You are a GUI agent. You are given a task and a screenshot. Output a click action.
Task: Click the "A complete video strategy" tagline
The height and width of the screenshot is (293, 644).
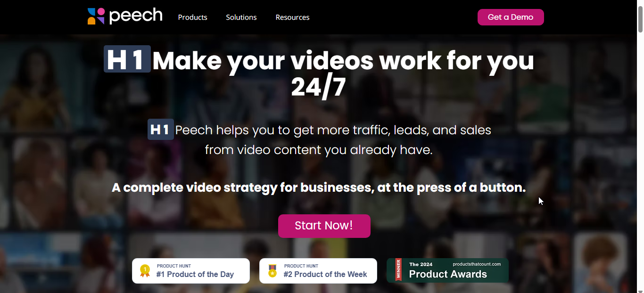(x=319, y=187)
